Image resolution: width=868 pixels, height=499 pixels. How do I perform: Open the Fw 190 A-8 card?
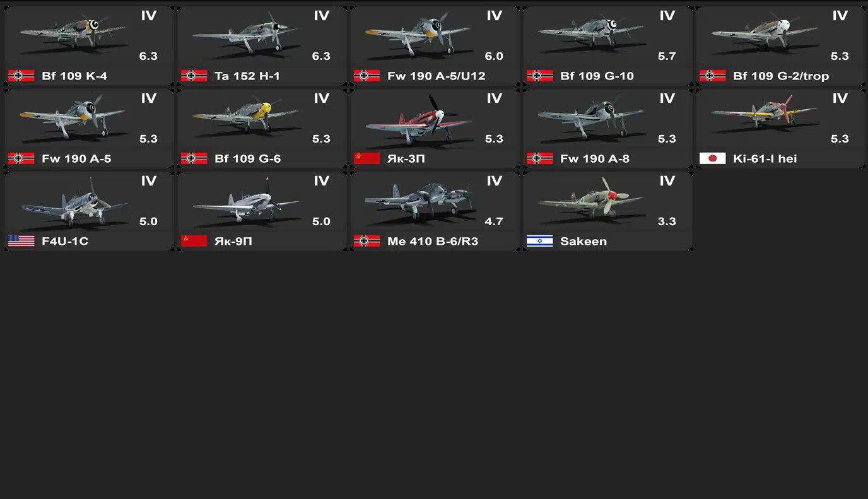(607, 129)
